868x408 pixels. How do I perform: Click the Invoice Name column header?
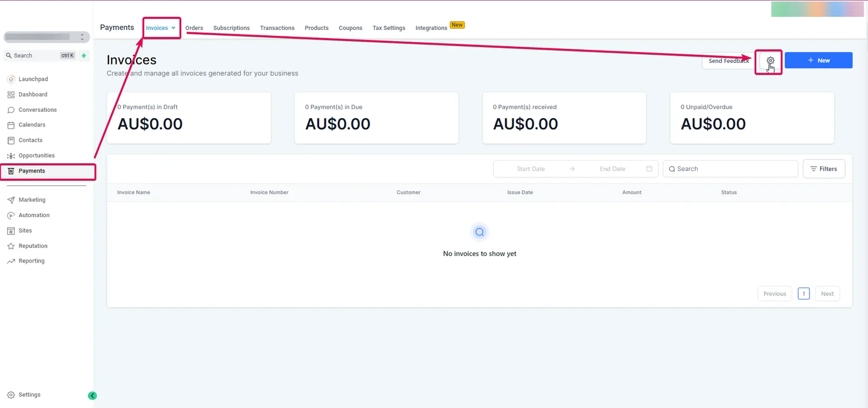point(133,193)
